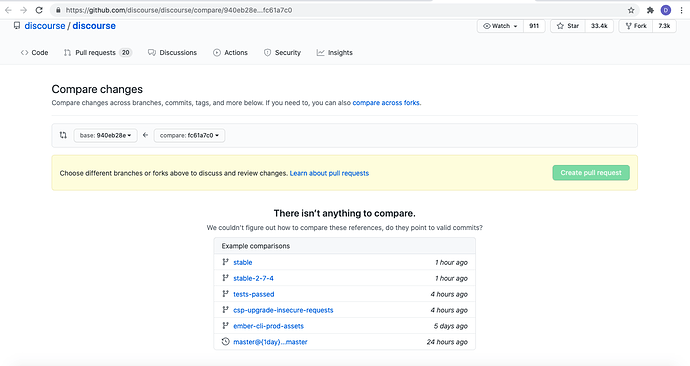
Task: Open the stable-2-7-4 branch comparison
Action: (253, 278)
